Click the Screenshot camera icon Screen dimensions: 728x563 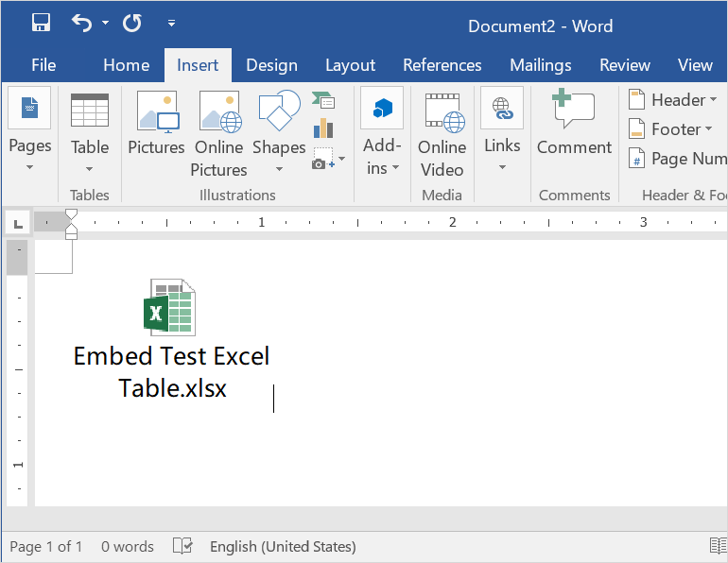[x=323, y=159]
